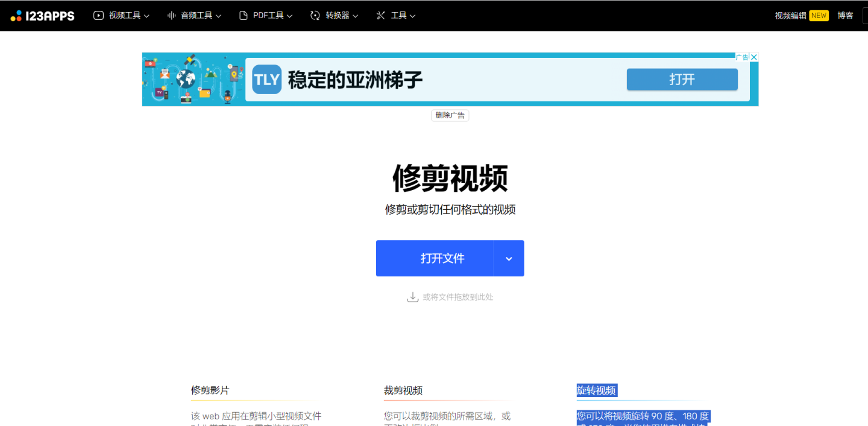Click the circular arrows icon beside 转换器

tap(313, 15)
